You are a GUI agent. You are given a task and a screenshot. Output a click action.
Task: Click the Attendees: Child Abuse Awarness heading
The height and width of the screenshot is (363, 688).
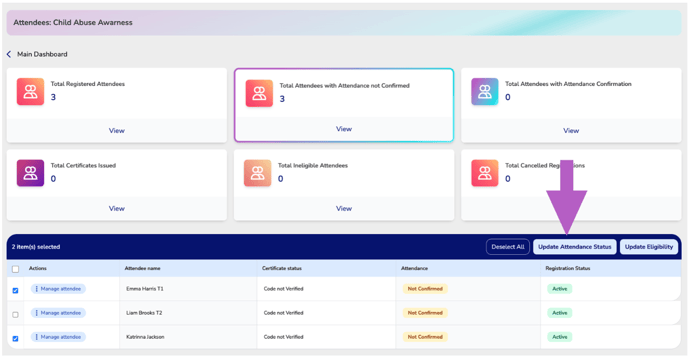(73, 22)
